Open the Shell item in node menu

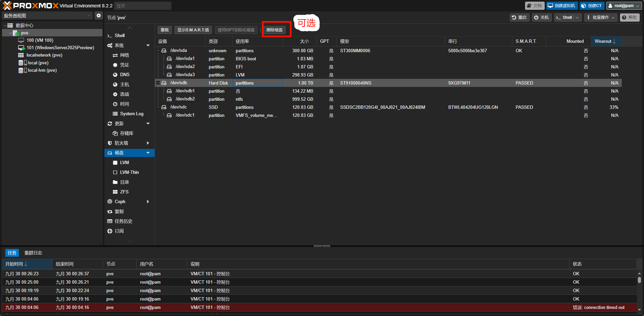[x=120, y=36]
